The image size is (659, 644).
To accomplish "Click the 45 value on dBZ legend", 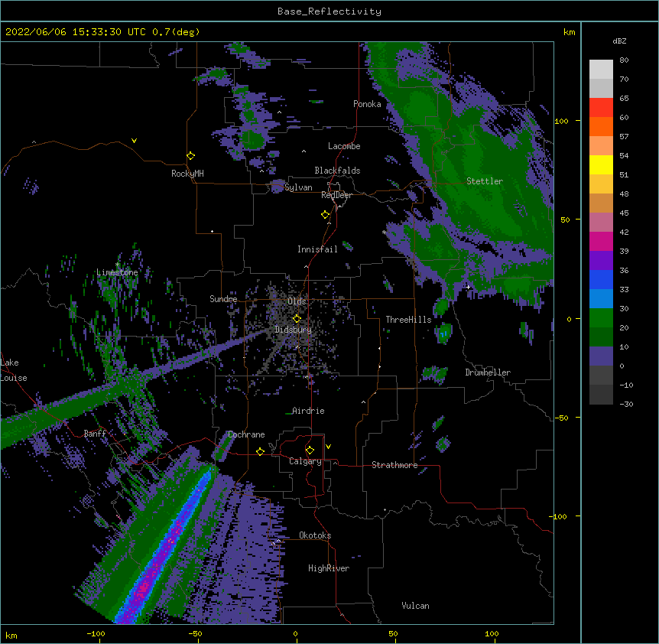I will [624, 213].
